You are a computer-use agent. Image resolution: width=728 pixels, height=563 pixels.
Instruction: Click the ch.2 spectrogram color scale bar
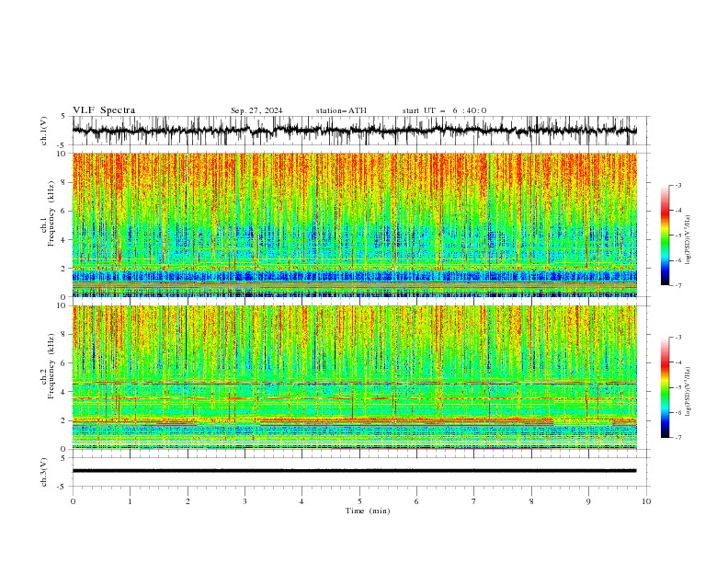pos(665,387)
